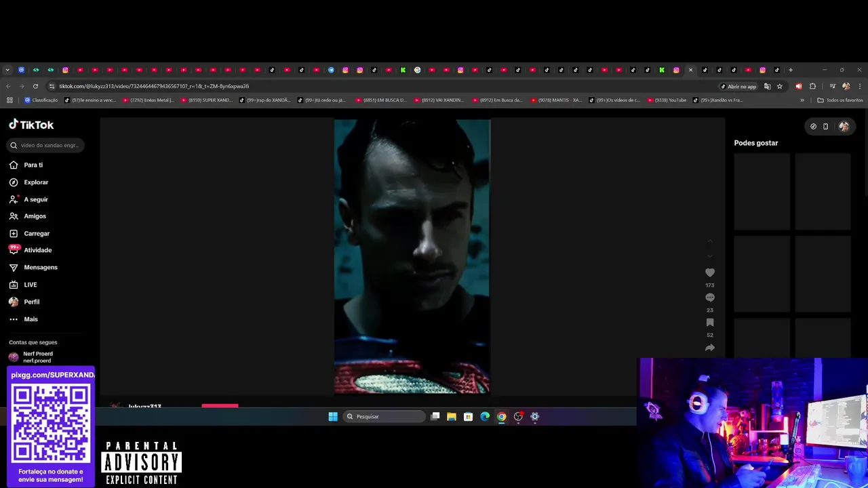The height and width of the screenshot is (488, 868).
Task: Open MANTIS bookmark
Action: [x=556, y=100]
